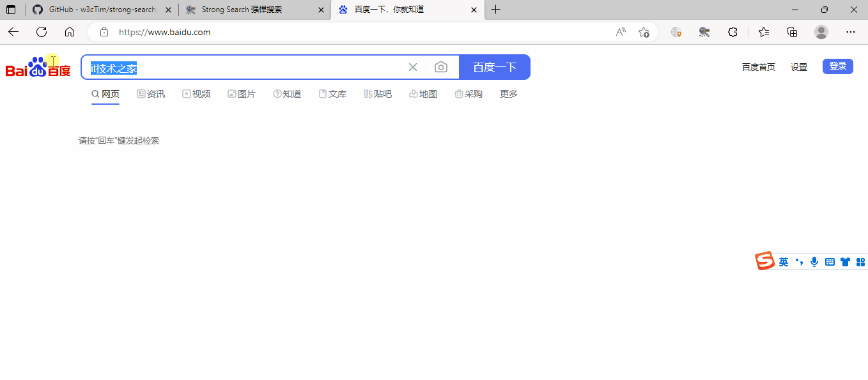
Task: Open the Sogou skin shirt icon
Action: [x=845, y=262]
